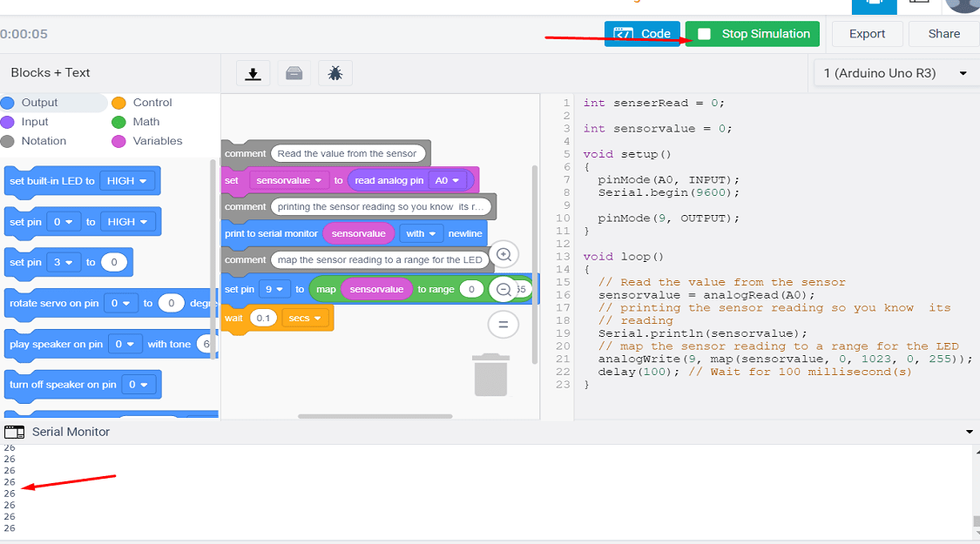Click the read analog pin block

389,180
